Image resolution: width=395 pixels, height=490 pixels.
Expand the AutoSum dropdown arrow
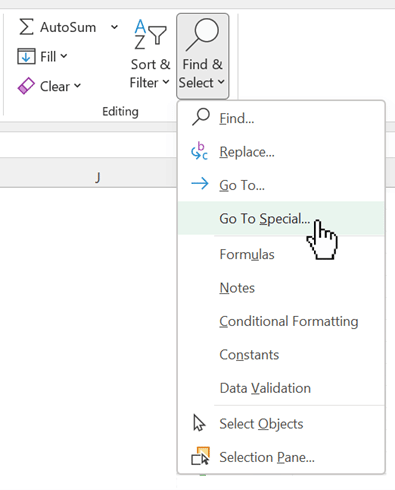114,27
